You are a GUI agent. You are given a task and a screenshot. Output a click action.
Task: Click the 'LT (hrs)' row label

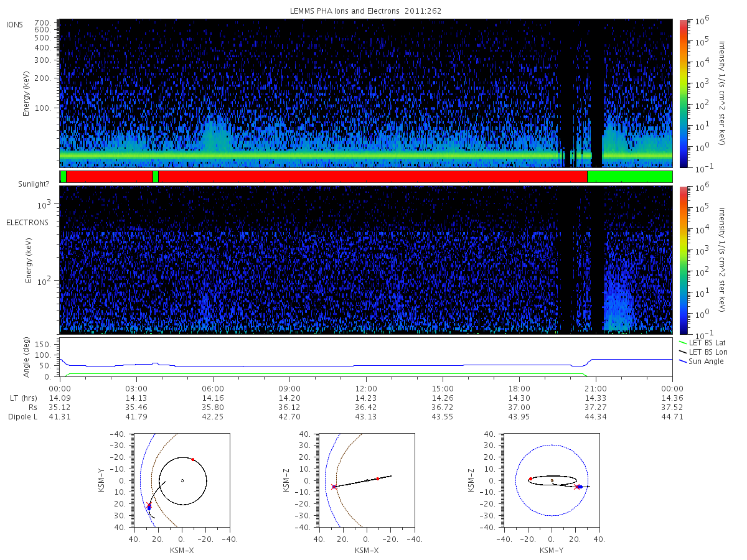22,398
